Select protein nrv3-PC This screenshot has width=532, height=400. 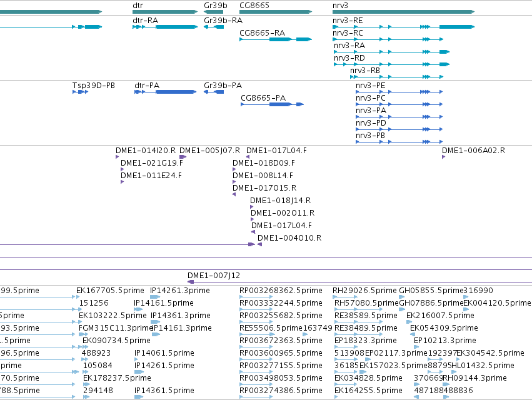(x=370, y=98)
